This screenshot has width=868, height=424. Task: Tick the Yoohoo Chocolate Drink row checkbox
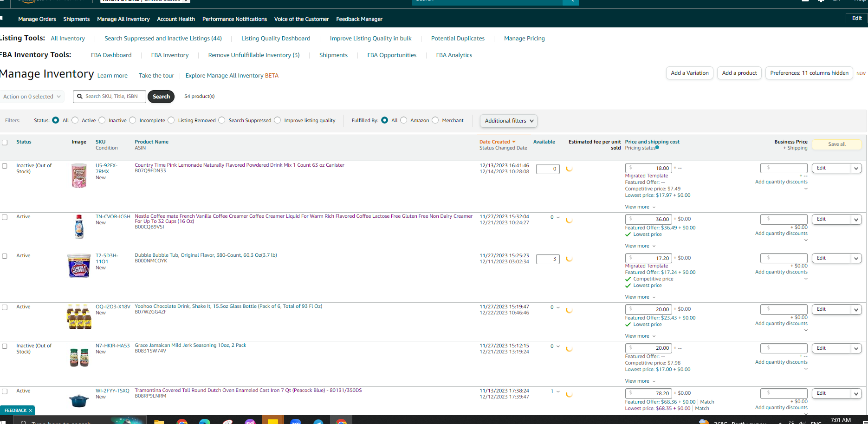5,307
